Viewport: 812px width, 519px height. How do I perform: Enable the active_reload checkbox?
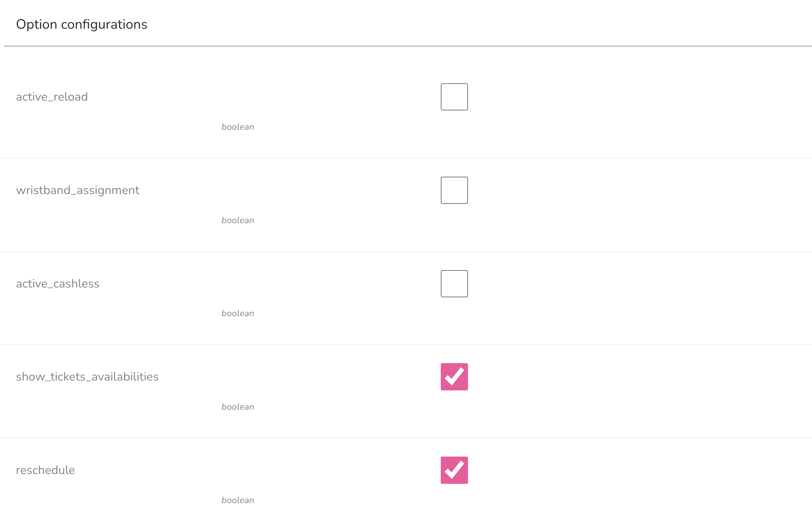pos(454,97)
